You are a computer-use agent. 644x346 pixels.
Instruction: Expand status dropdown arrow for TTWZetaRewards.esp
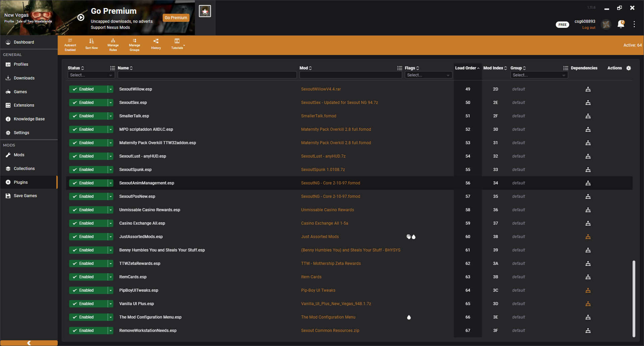111,264
